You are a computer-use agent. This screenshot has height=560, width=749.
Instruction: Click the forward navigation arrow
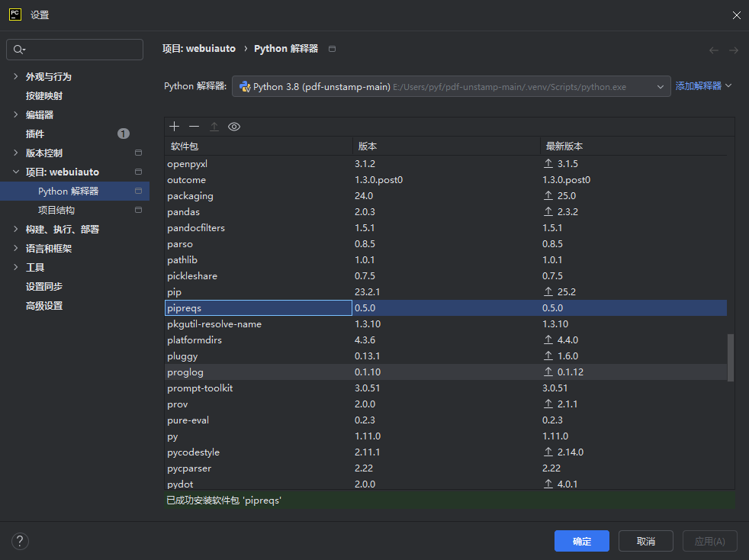click(x=734, y=50)
